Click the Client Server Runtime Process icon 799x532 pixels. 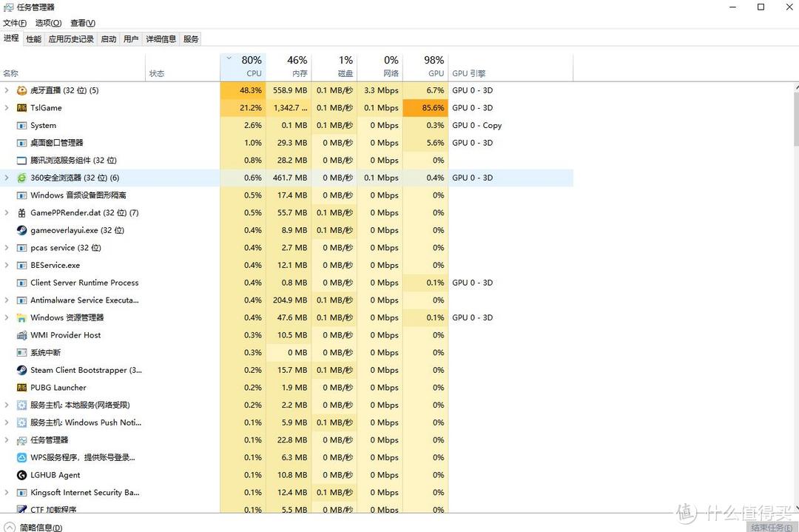point(21,283)
